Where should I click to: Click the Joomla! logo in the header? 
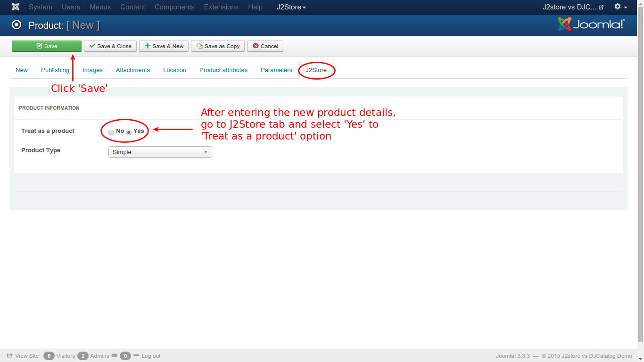pos(591,24)
